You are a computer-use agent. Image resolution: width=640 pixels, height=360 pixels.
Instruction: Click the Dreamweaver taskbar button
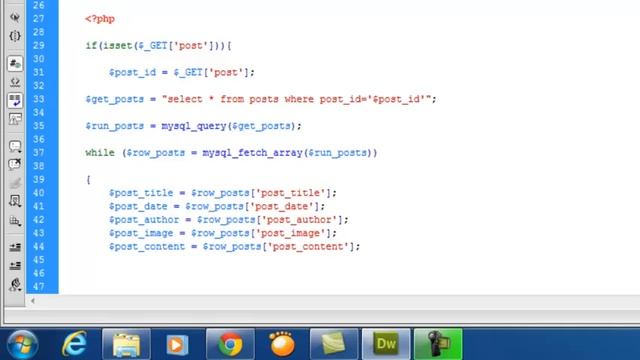(x=386, y=344)
